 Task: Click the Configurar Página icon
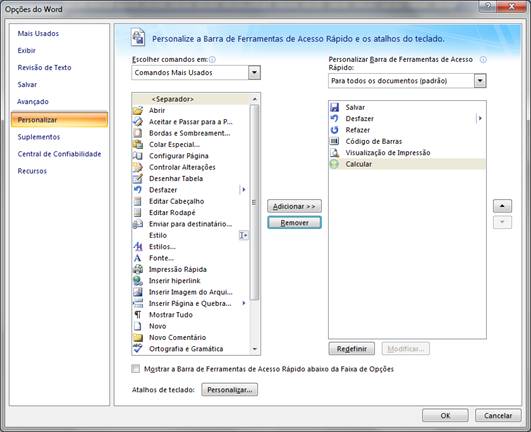click(x=137, y=156)
